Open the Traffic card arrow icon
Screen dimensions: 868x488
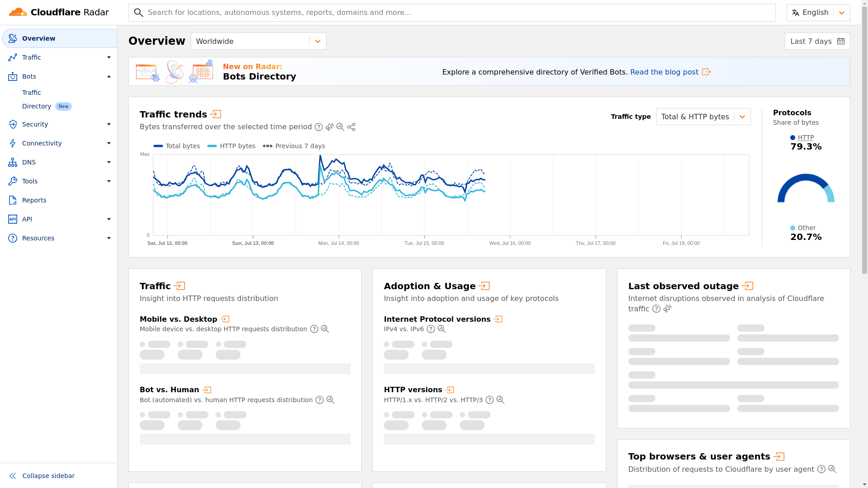[179, 286]
